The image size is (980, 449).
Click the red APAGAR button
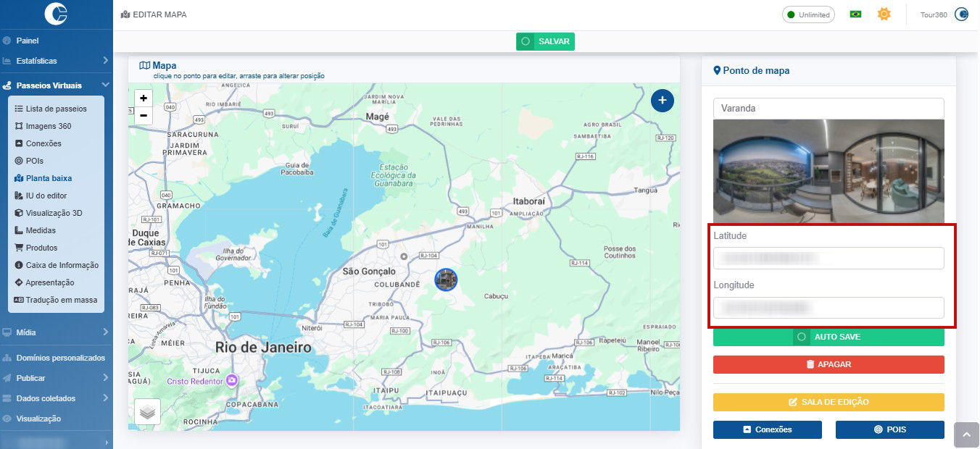829,364
